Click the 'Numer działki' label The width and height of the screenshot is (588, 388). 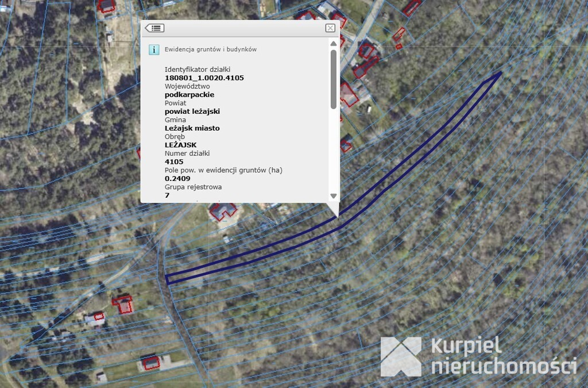tap(187, 153)
